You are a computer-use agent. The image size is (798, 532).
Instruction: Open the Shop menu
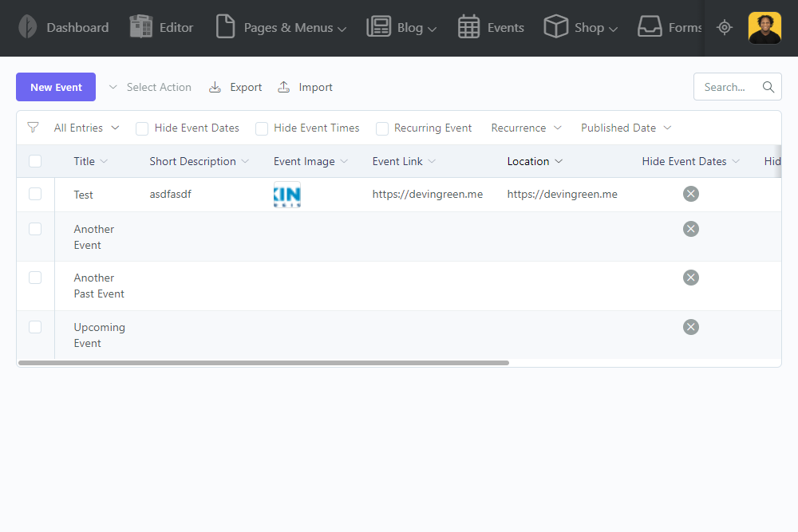point(596,27)
